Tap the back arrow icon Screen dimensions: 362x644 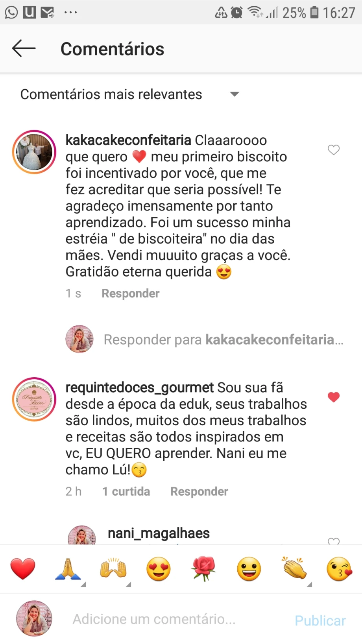[x=24, y=49]
